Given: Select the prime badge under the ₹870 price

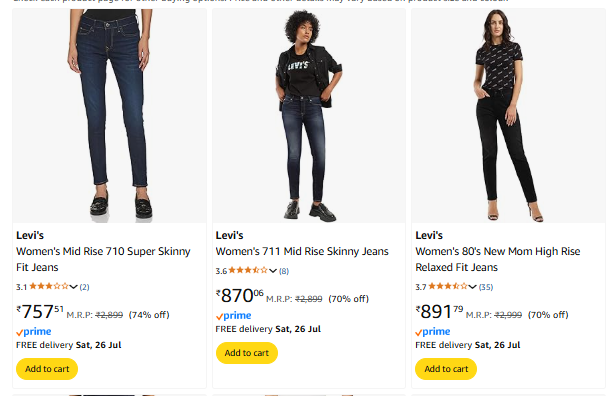Looking at the screenshot, I should pos(233,316).
